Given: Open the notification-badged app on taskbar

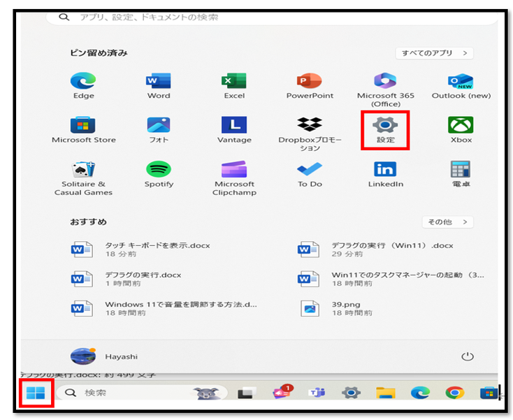Looking at the screenshot, I should coord(282,391).
